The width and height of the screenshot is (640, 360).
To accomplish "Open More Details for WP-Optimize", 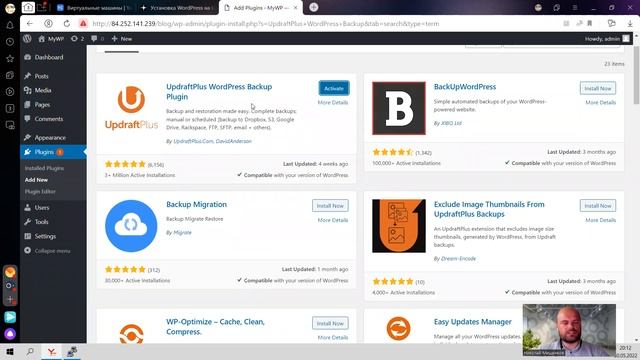I will [x=333, y=338].
